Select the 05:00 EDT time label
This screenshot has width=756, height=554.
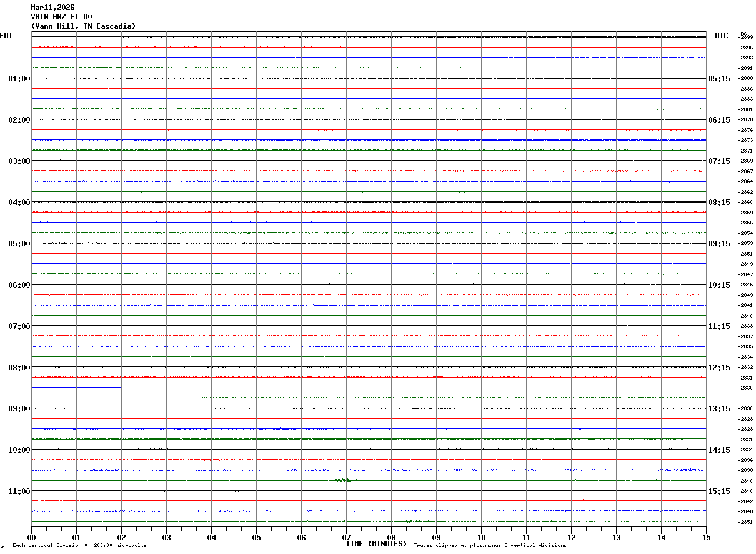pyautogui.click(x=19, y=244)
